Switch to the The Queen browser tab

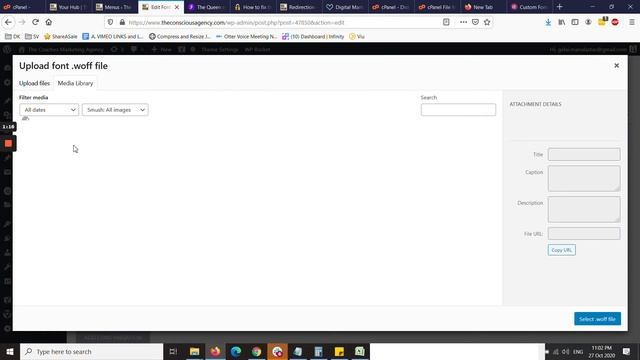coord(207,7)
